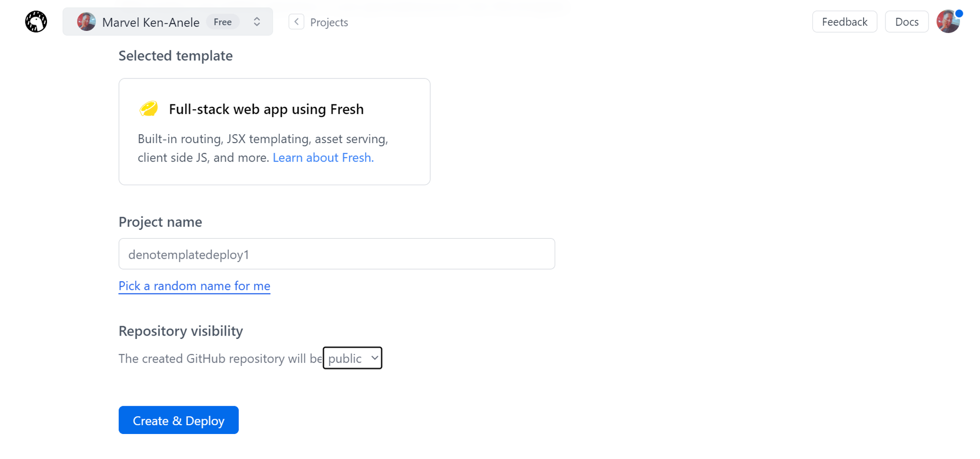Click the Create & Deploy button

pyautogui.click(x=178, y=420)
